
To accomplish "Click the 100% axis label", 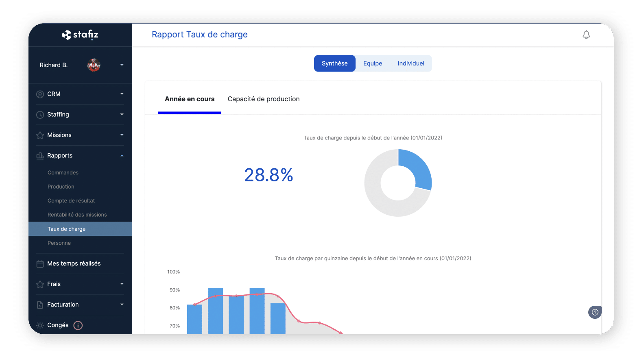I will point(173,272).
